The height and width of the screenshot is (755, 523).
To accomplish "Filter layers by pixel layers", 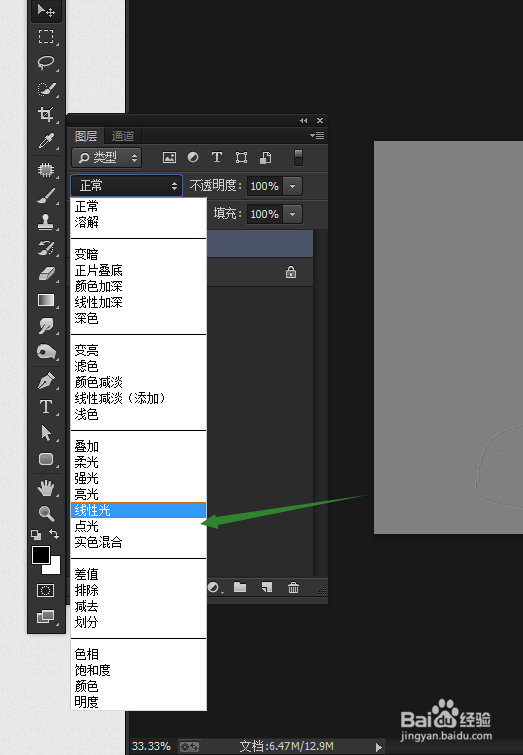I will [x=170, y=157].
